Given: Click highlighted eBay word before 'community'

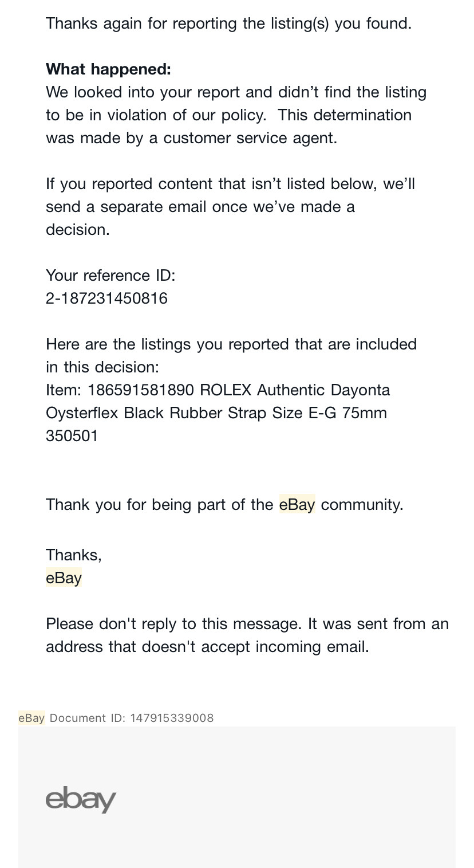Looking at the screenshot, I should pos(297,504).
